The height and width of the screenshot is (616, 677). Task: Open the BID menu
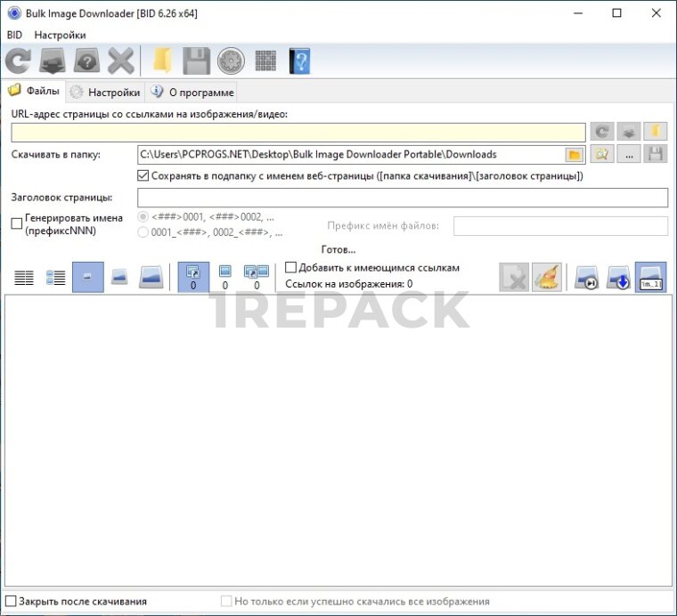point(14,35)
